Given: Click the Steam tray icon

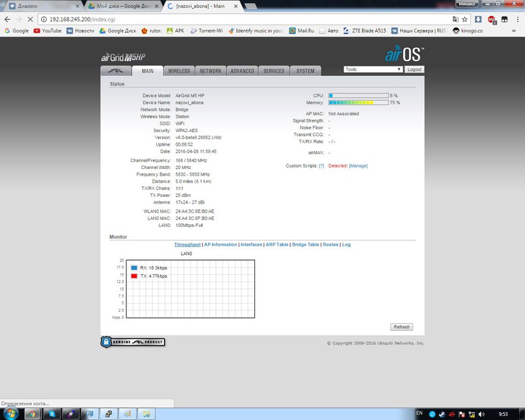Looking at the screenshot, I should (442, 414).
